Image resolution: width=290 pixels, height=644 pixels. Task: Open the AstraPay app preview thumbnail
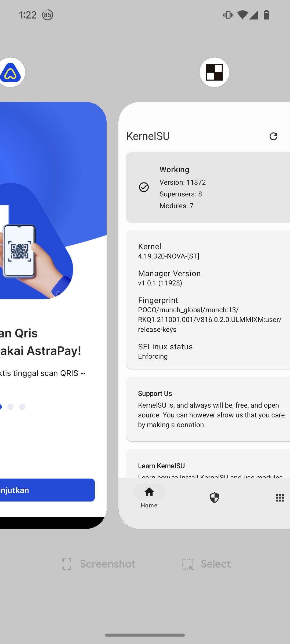point(53,315)
